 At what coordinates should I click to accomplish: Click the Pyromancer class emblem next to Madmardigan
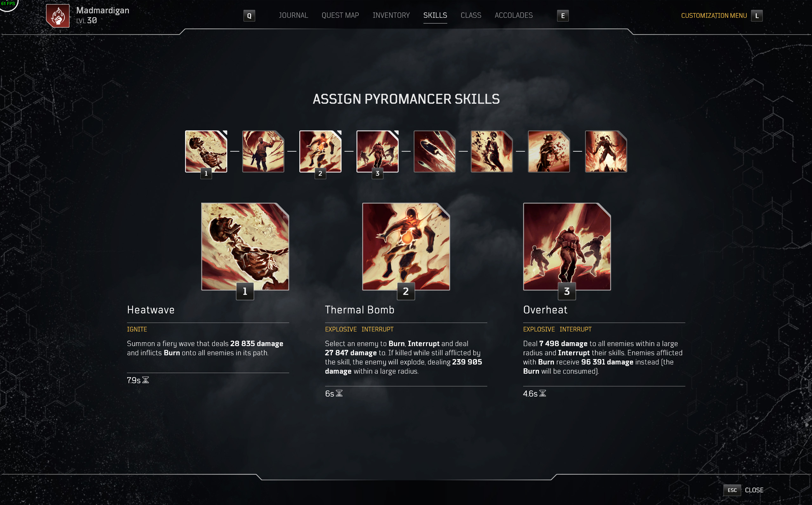tap(58, 16)
